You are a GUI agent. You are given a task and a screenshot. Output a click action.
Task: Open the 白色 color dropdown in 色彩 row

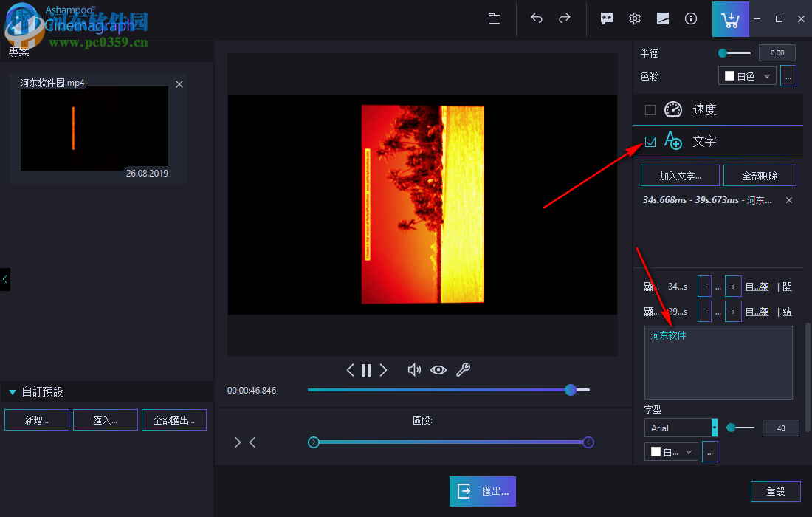click(746, 75)
